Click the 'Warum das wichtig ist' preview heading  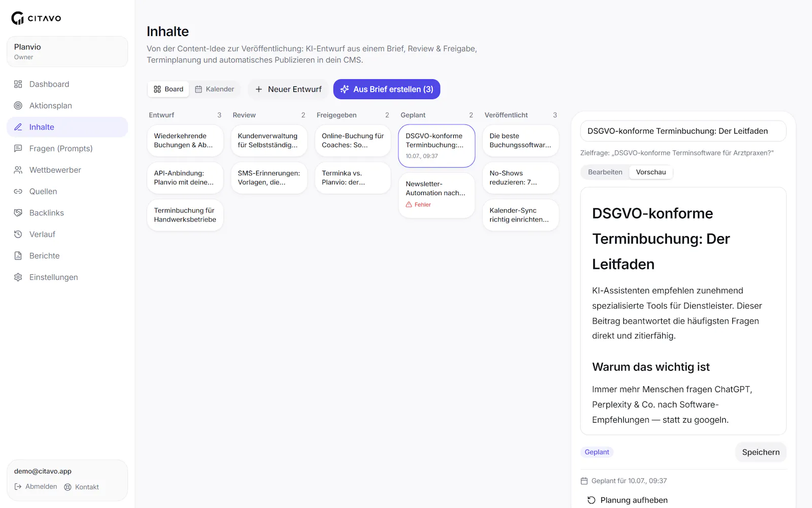[651, 367]
